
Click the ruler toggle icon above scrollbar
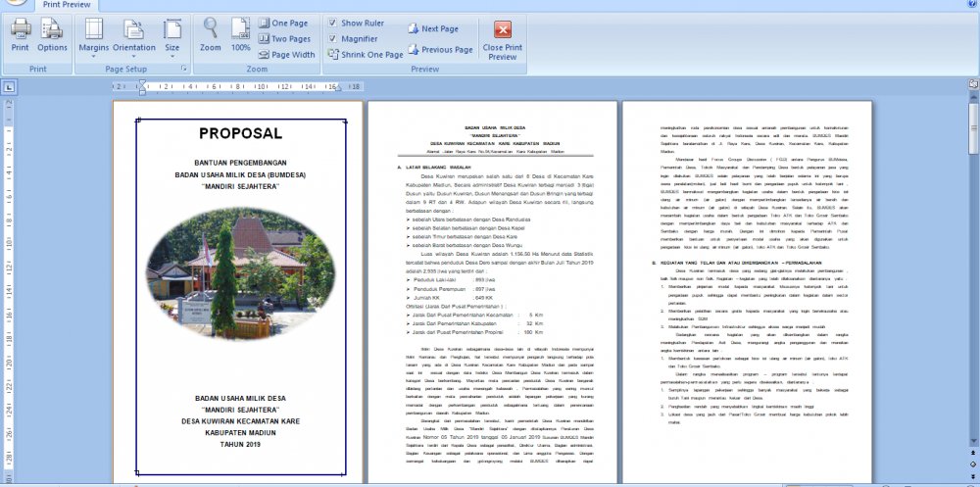tap(973, 83)
